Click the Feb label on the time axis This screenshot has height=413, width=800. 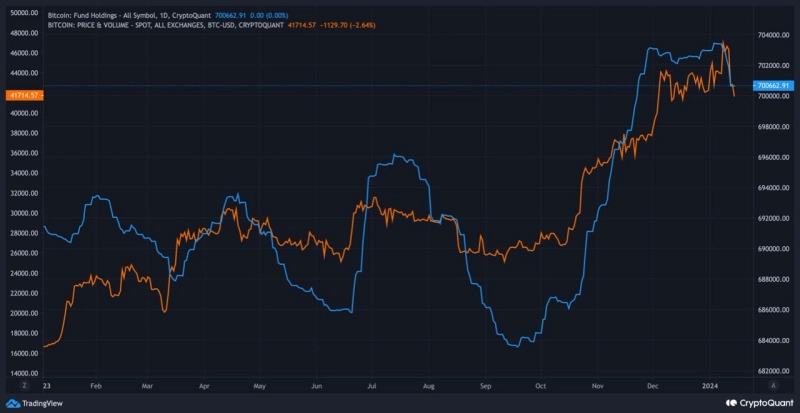(95, 384)
